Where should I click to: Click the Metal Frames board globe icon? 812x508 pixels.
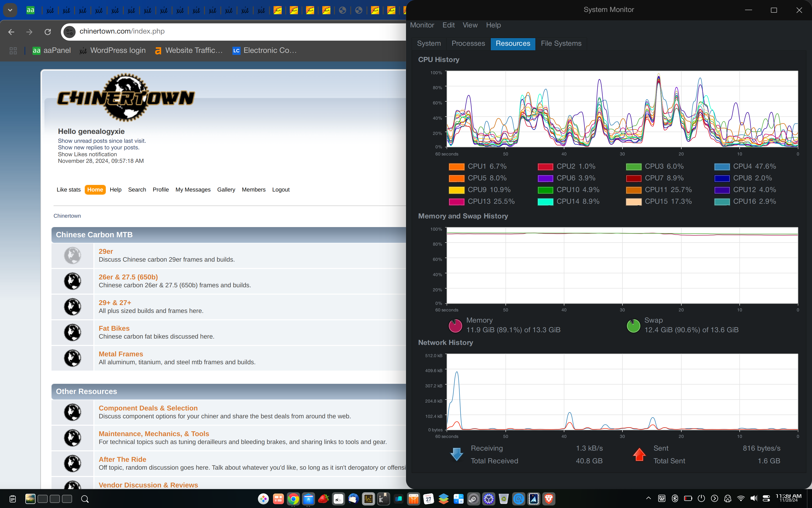click(x=73, y=358)
